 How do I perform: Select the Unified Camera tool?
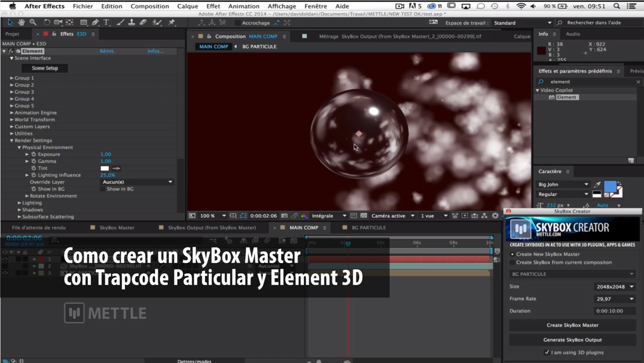58,23
